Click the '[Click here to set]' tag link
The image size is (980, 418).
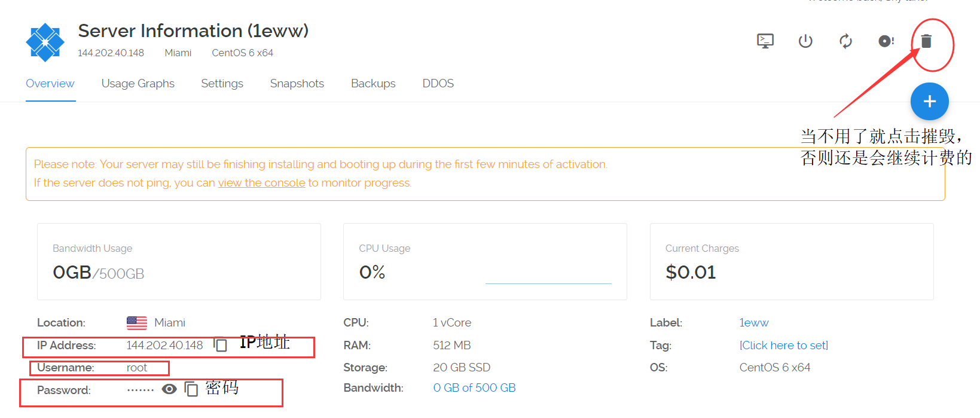click(x=783, y=346)
